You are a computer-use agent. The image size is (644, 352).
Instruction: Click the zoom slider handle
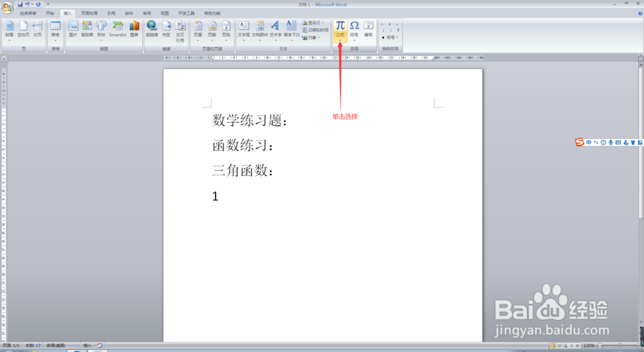620,346
